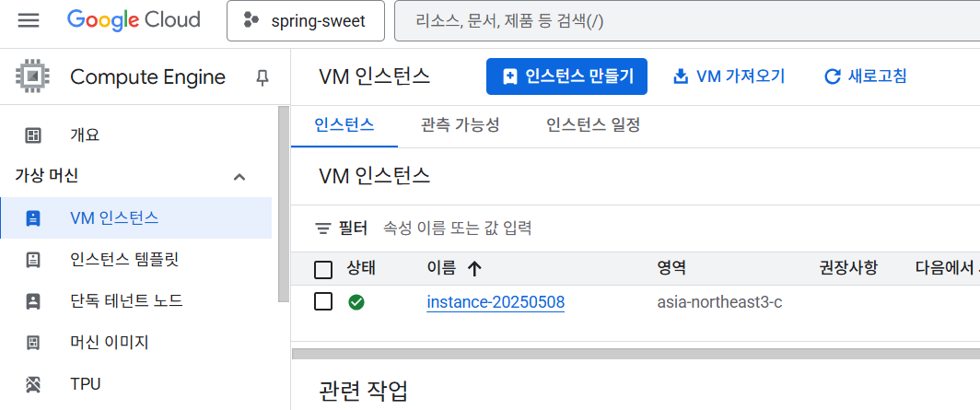Open the main navigation hamburger menu

pos(29,20)
